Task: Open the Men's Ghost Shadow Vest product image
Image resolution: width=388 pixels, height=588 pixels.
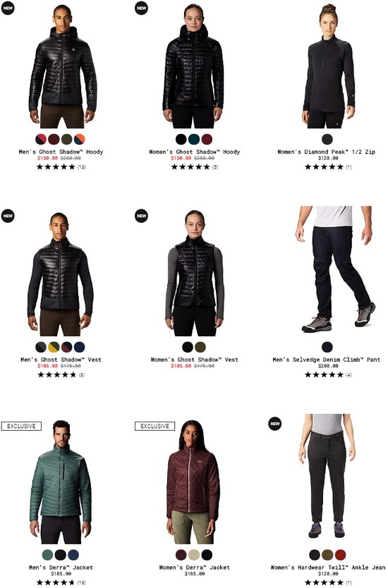Action: (61, 274)
